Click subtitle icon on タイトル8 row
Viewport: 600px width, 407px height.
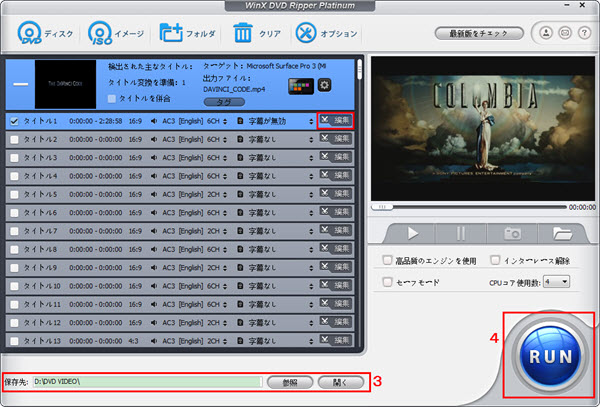pos(240,249)
